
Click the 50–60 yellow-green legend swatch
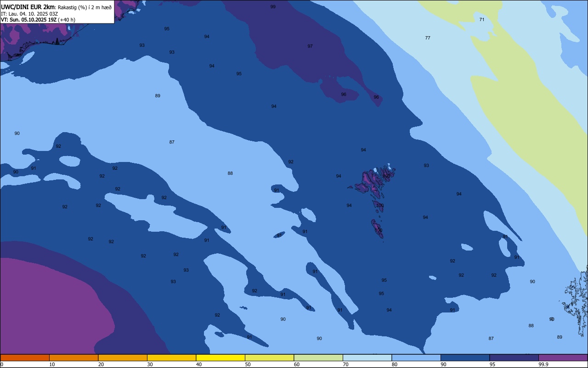tap(269, 357)
